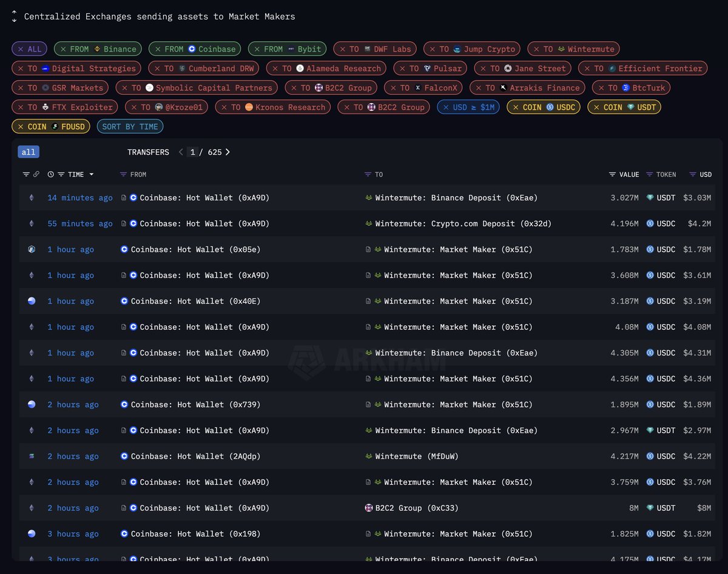The height and width of the screenshot is (574, 728).
Task: Remove the TO DWF Labs filter chip
Action: coord(342,49)
